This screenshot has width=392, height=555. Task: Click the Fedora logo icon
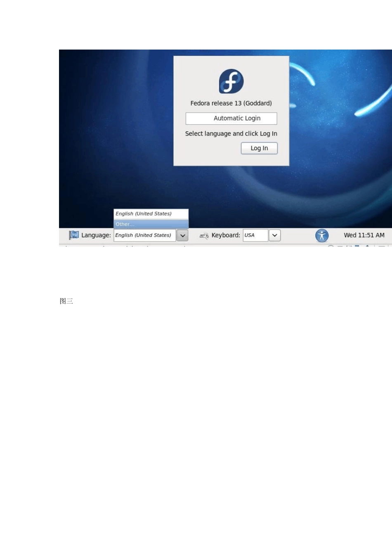tap(231, 81)
